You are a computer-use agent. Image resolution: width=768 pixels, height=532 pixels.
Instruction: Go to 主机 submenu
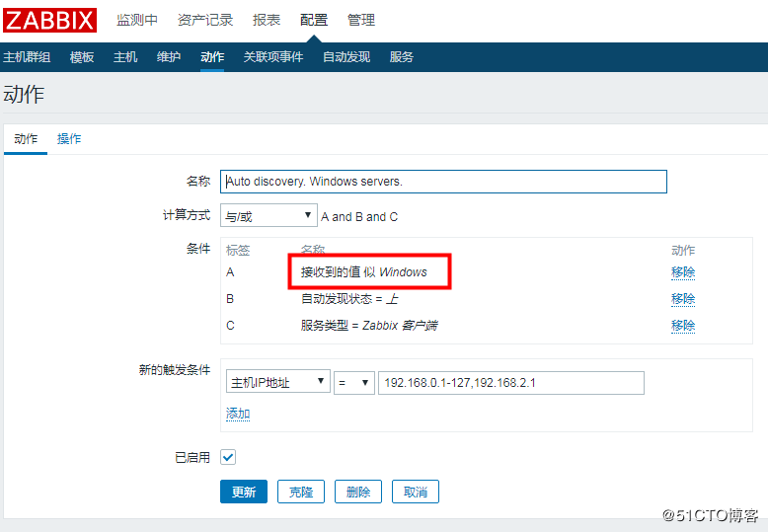125,57
